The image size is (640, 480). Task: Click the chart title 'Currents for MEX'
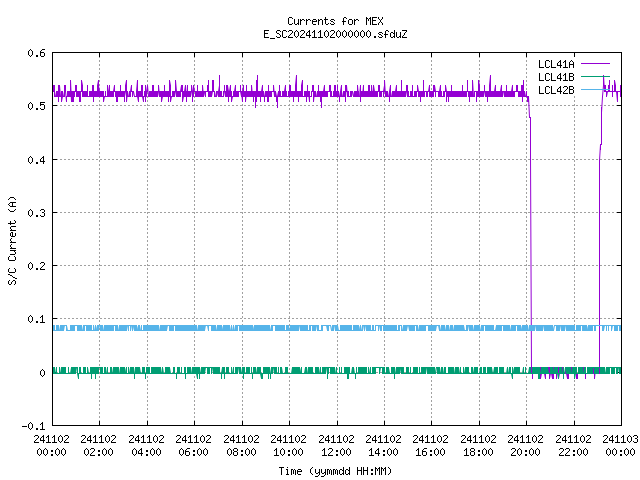(x=335, y=21)
